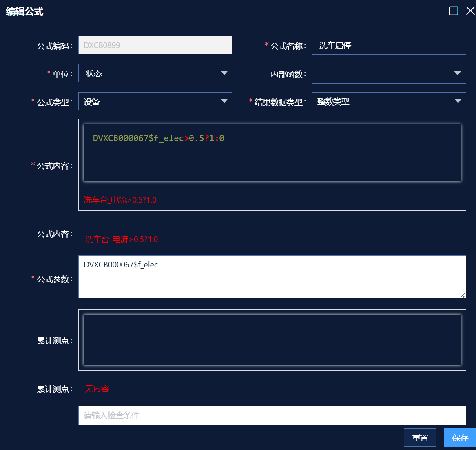476x450 pixels.
Task: Click the 结果数据类型 label
Action: point(280,102)
